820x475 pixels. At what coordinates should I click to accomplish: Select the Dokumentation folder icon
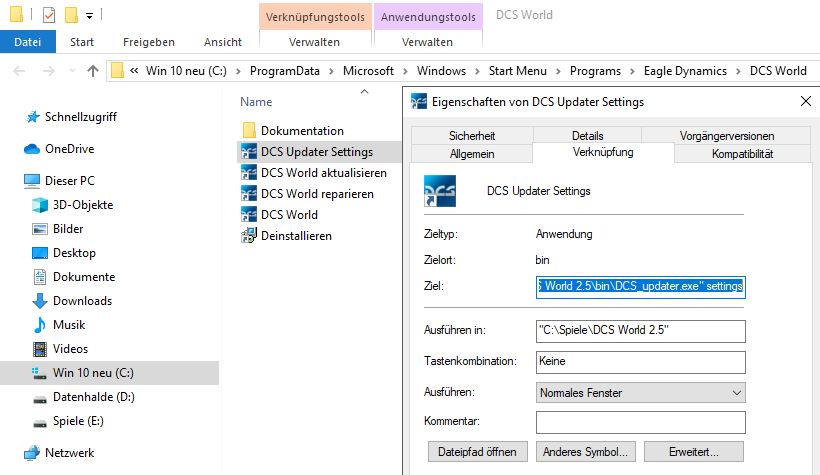point(249,131)
